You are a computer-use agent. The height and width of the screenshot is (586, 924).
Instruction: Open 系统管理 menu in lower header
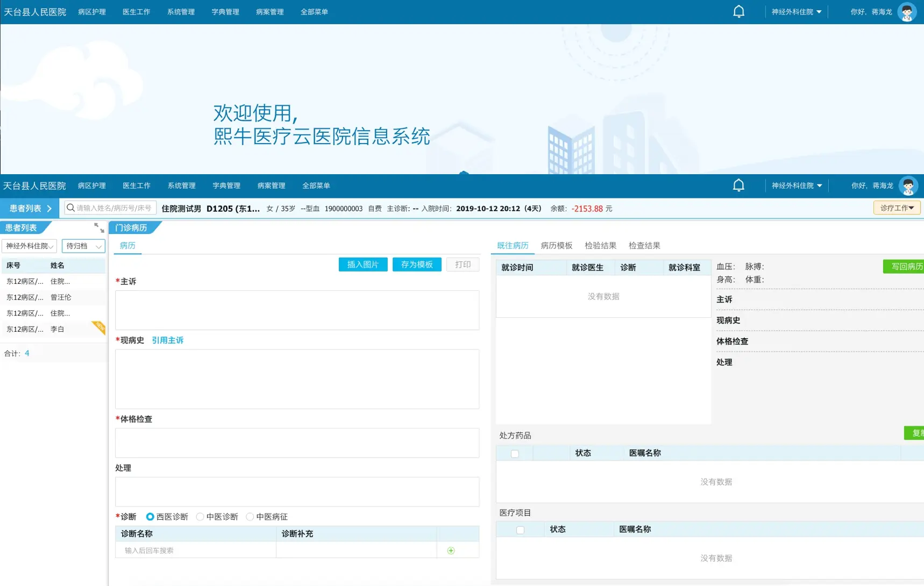click(x=181, y=185)
